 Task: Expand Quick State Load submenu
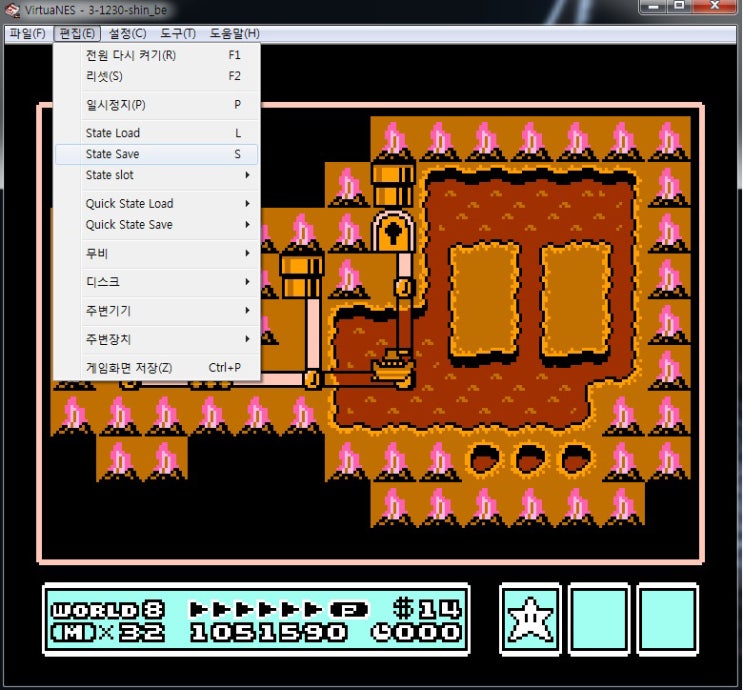(157, 204)
